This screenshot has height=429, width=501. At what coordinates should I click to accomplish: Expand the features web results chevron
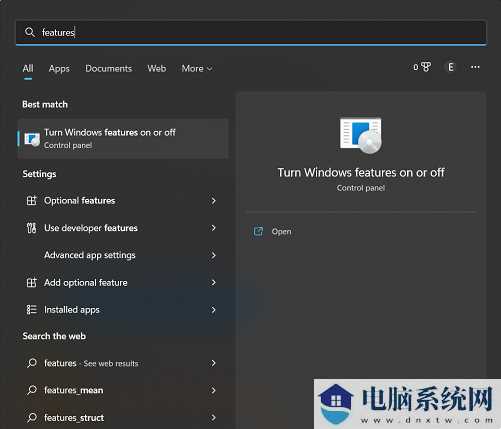point(213,363)
